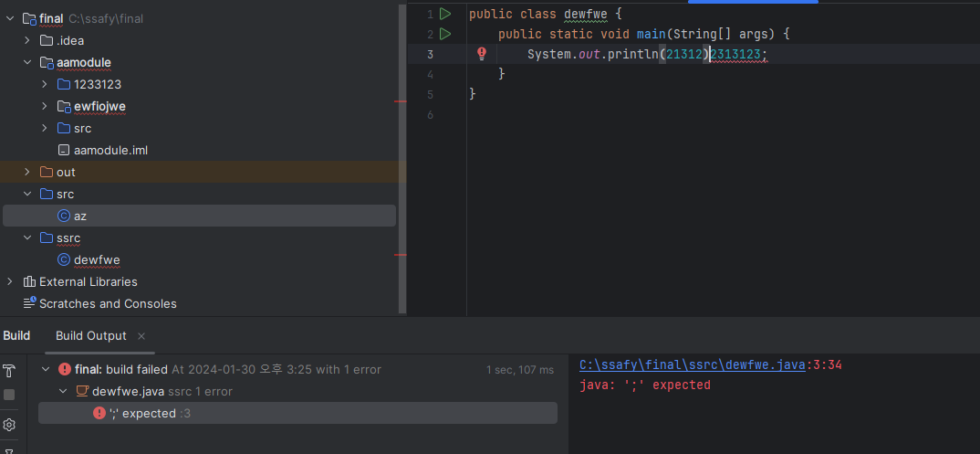Click the "java: ';' expected" message
This screenshot has width=980, height=454.
(645, 385)
